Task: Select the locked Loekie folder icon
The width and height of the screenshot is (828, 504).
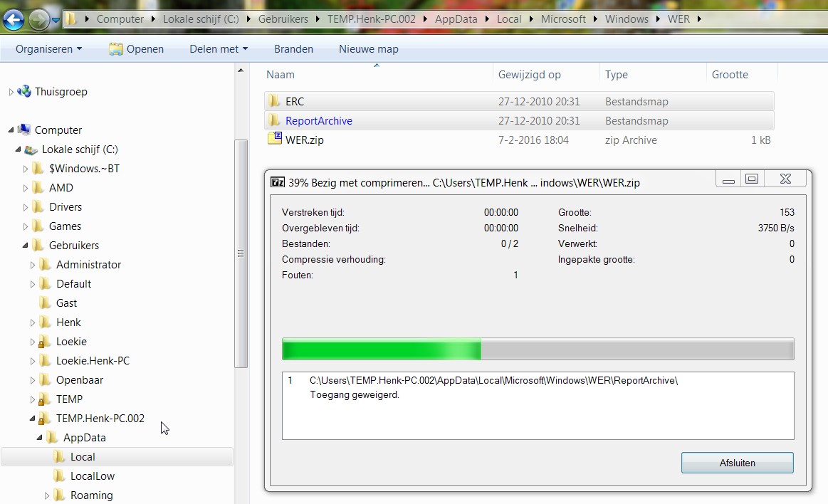Action: [45, 342]
